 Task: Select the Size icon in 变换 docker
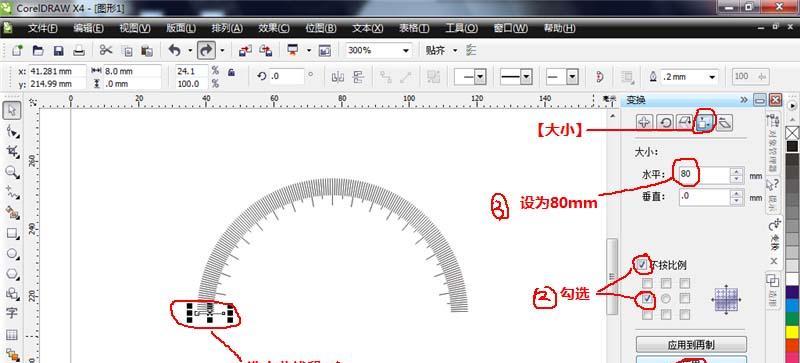click(705, 123)
